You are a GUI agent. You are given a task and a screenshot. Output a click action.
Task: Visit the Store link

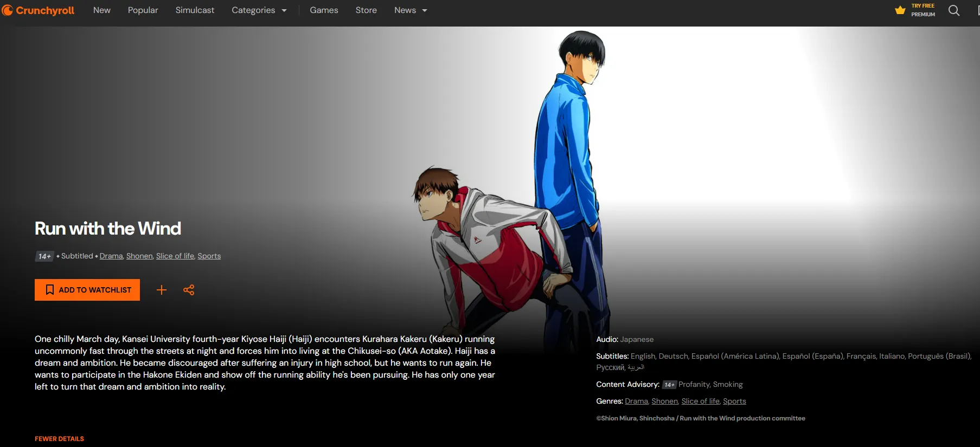pyautogui.click(x=366, y=10)
